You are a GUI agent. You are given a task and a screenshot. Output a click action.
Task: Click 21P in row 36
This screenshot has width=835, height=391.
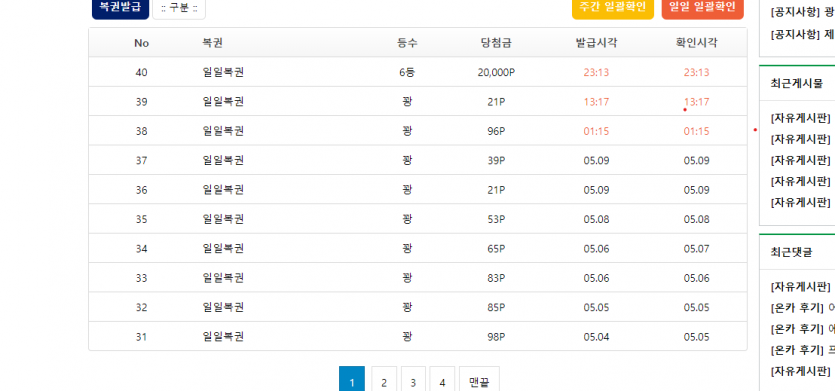[x=496, y=190]
